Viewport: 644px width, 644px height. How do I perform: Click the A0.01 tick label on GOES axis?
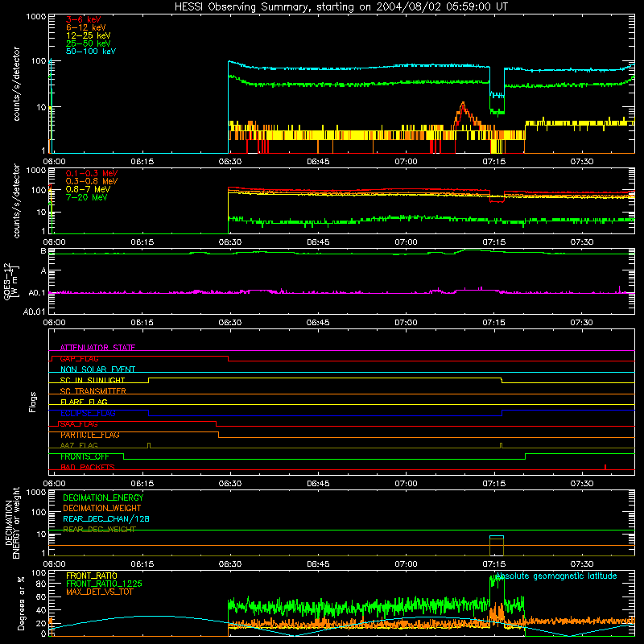34,312
